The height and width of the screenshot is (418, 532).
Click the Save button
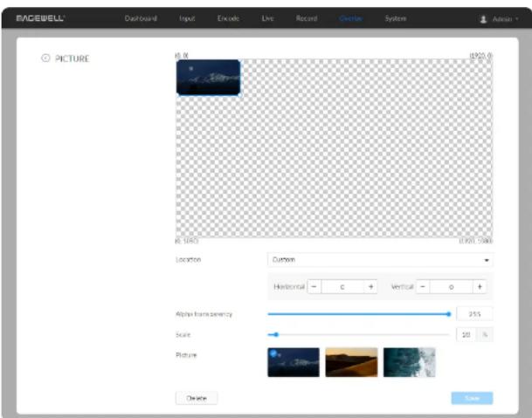[x=472, y=398]
